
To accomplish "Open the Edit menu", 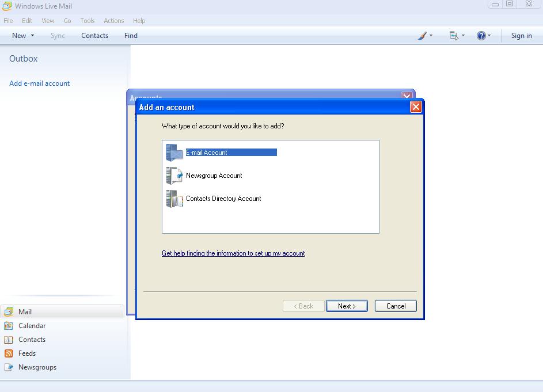I will coord(27,21).
